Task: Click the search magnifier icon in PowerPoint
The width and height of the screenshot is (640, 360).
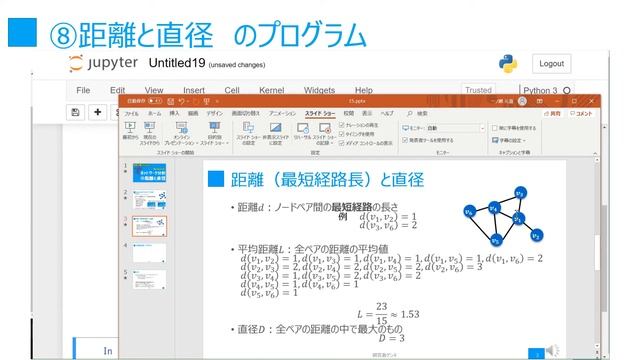Action: click(x=410, y=113)
